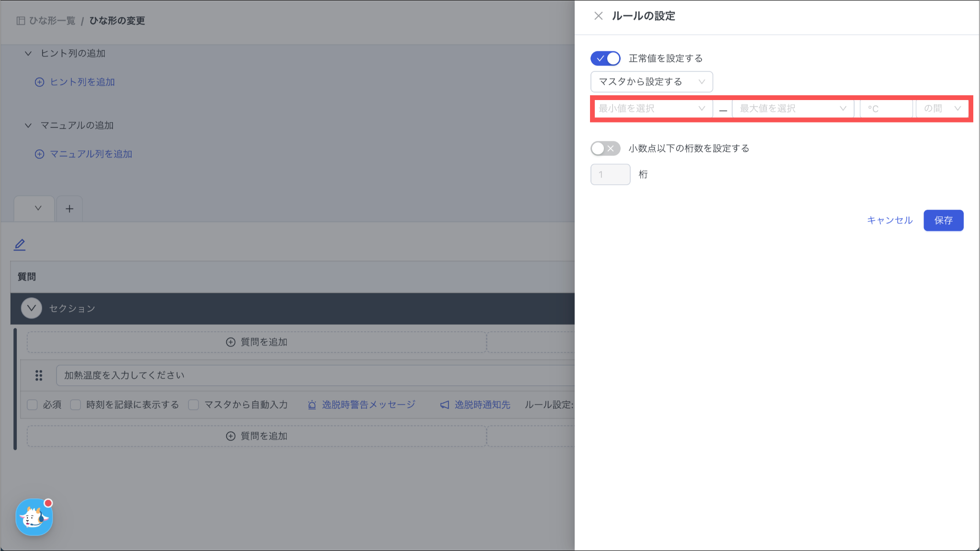Click the pencil edit icon above 質問 table

(20, 245)
